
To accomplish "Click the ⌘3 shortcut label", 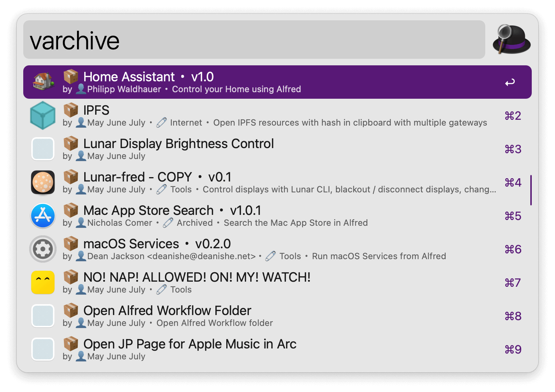I will (x=513, y=149).
